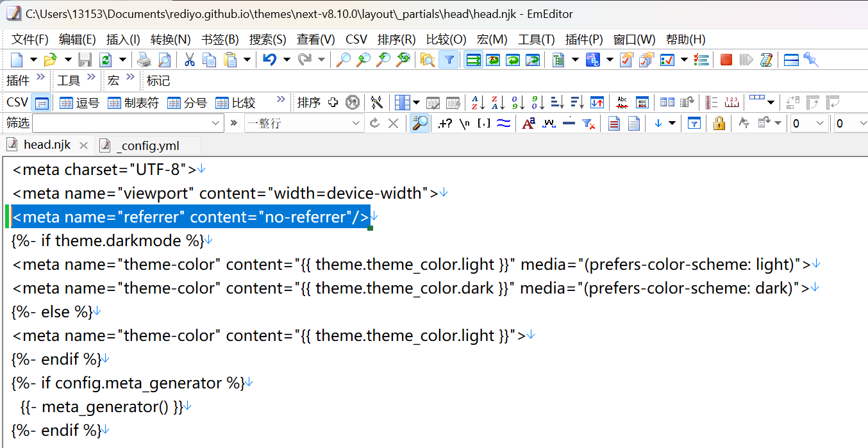Screen dimensions: 868x448
Task: Click the spell check ABc blue icon
Action: click(x=592, y=60)
